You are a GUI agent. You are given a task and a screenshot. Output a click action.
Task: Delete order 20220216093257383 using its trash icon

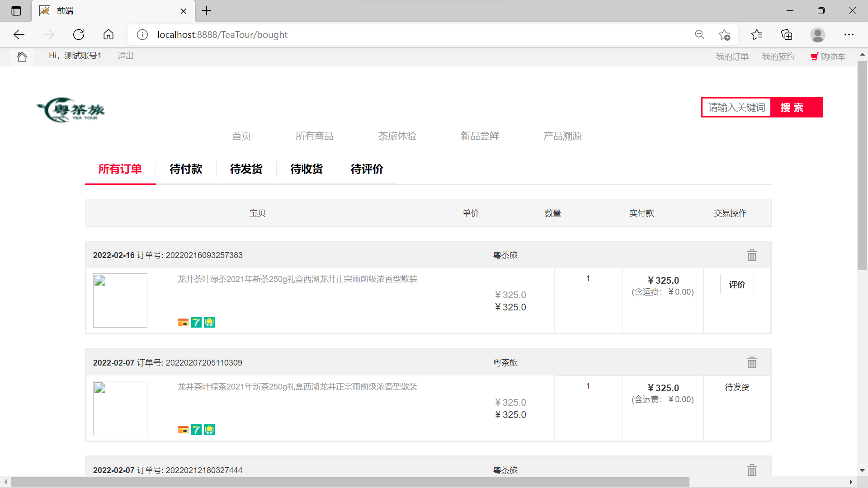[x=751, y=255]
